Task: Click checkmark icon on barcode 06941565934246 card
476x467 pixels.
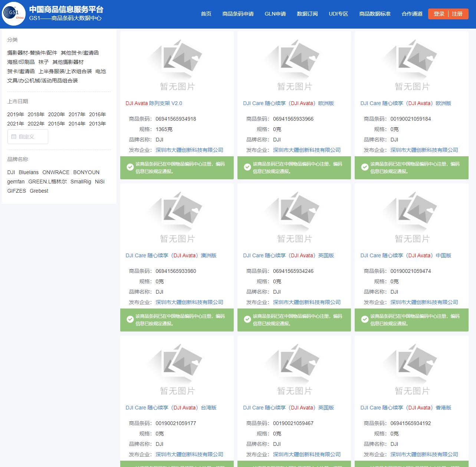Action: click(x=247, y=319)
